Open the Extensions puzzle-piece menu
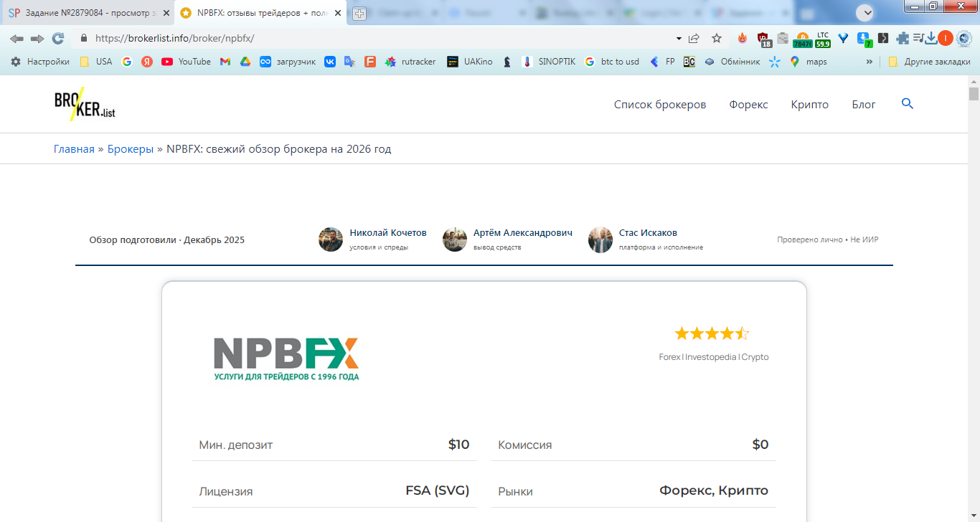Screen dimensions: 980x522 point(903,38)
